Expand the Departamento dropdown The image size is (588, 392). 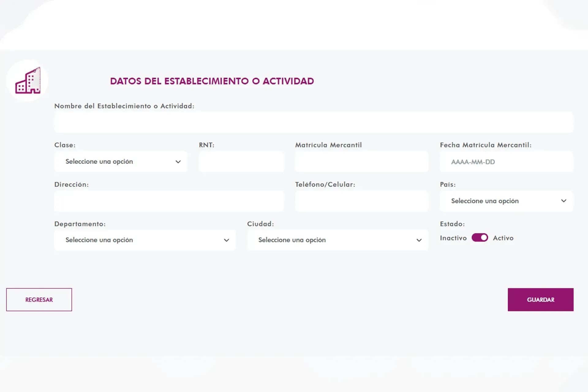point(145,240)
